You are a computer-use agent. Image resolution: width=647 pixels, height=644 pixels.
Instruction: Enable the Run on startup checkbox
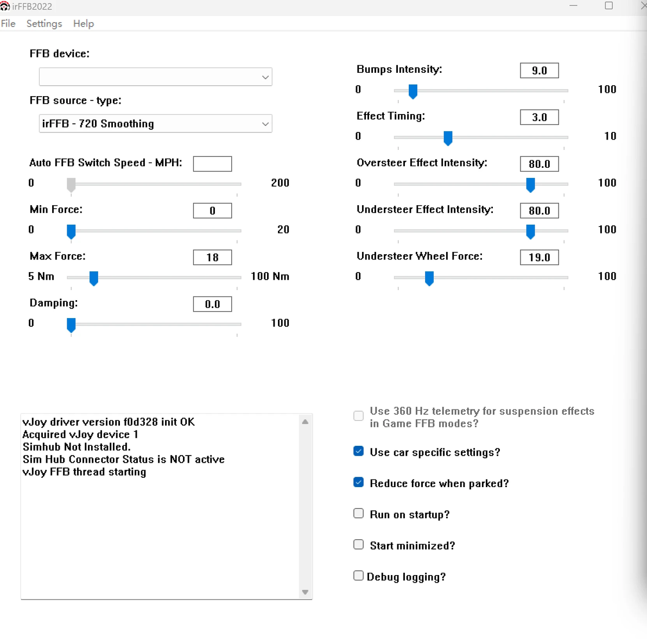[x=358, y=514]
